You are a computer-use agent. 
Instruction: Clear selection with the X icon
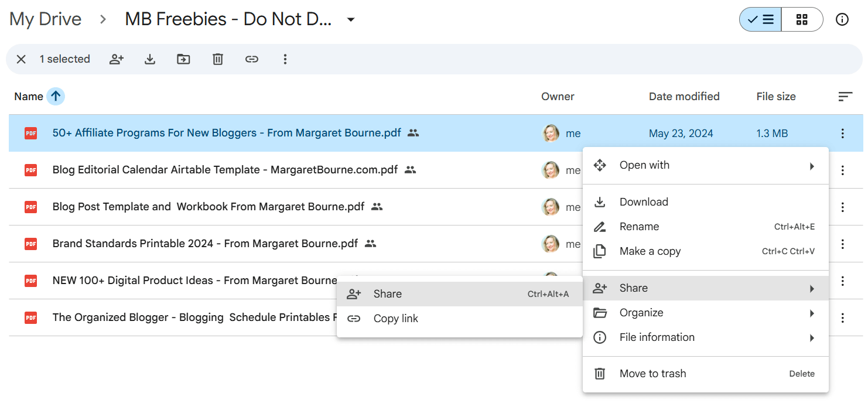point(21,59)
